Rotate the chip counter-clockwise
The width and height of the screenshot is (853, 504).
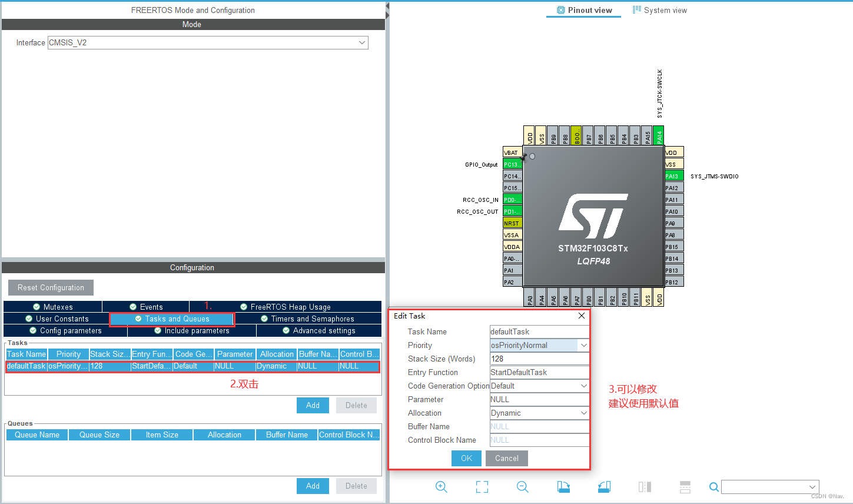(x=604, y=487)
